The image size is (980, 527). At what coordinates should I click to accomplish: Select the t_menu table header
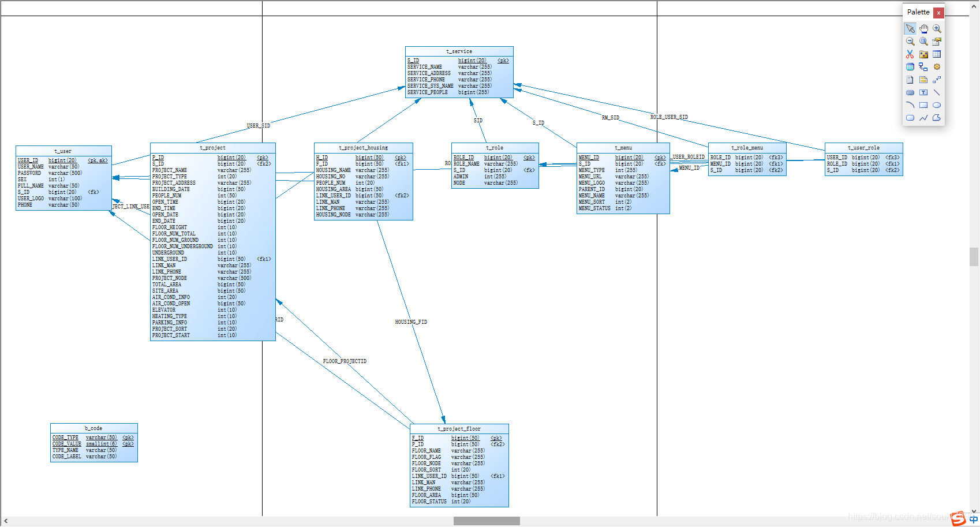pyautogui.click(x=623, y=148)
